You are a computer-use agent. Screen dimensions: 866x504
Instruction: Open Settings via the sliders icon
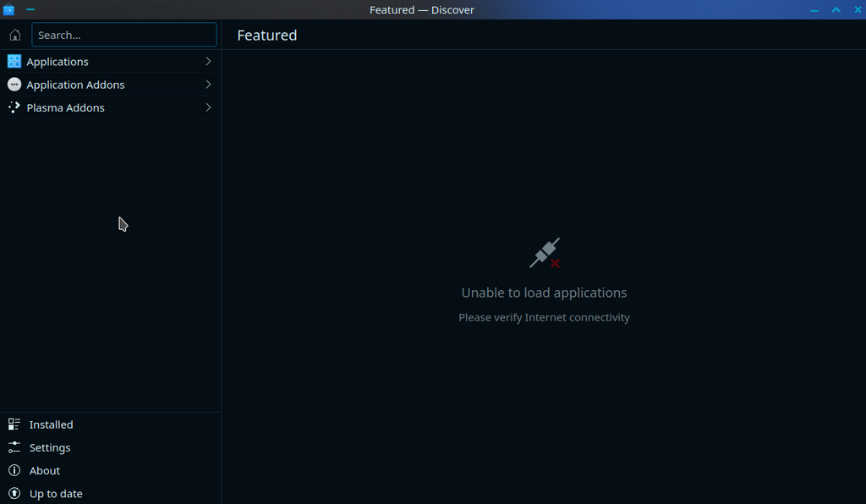[14, 447]
